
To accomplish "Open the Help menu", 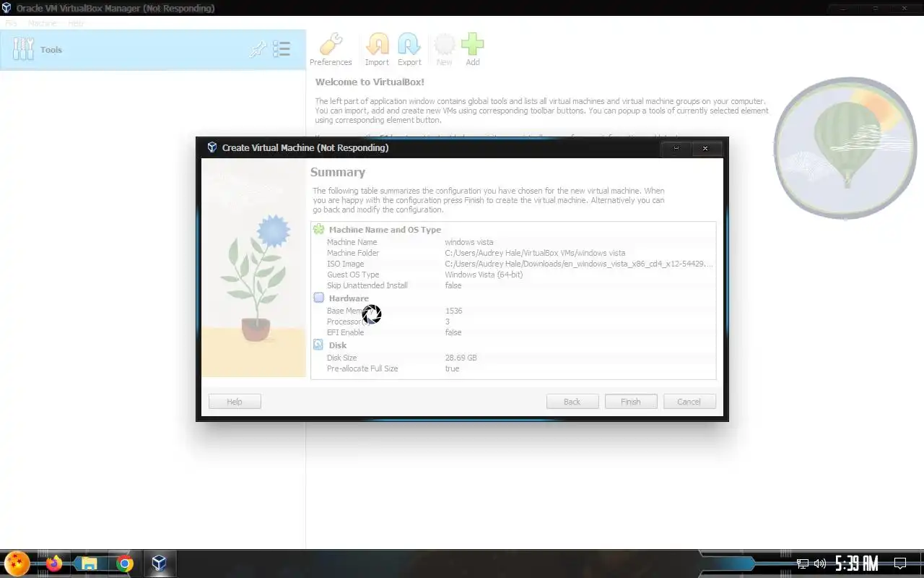I will (76, 23).
